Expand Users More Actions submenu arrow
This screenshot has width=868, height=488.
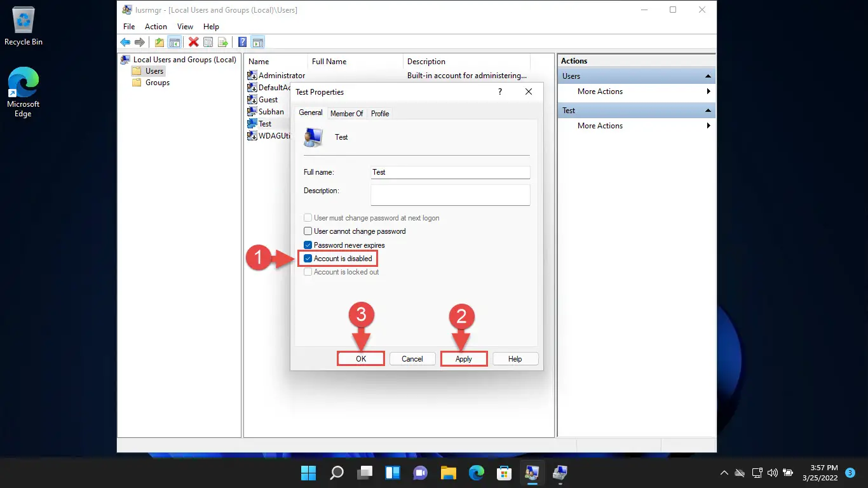(x=709, y=91)
